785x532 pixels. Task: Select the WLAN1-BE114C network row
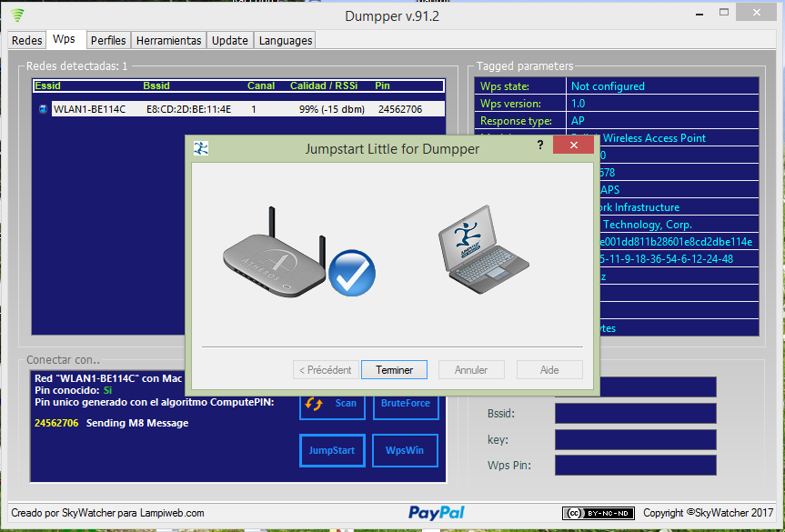tap(247, 109)
